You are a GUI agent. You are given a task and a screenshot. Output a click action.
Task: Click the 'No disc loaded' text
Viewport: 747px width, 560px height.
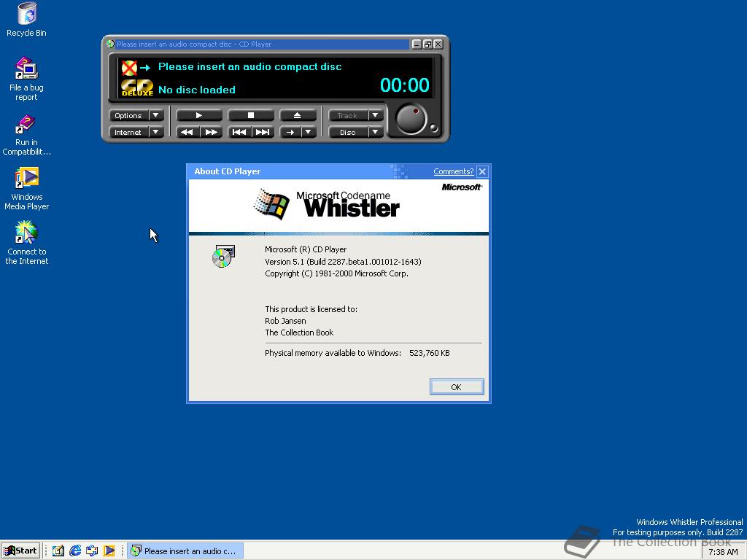pos(197,90)
